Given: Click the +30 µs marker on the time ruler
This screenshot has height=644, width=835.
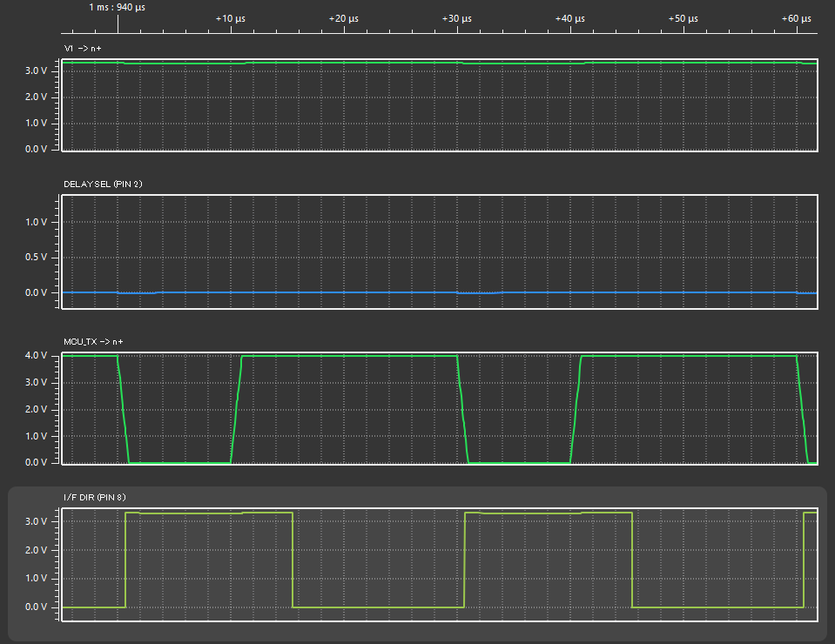Looking at the screenshot, I should click(457, 18).
